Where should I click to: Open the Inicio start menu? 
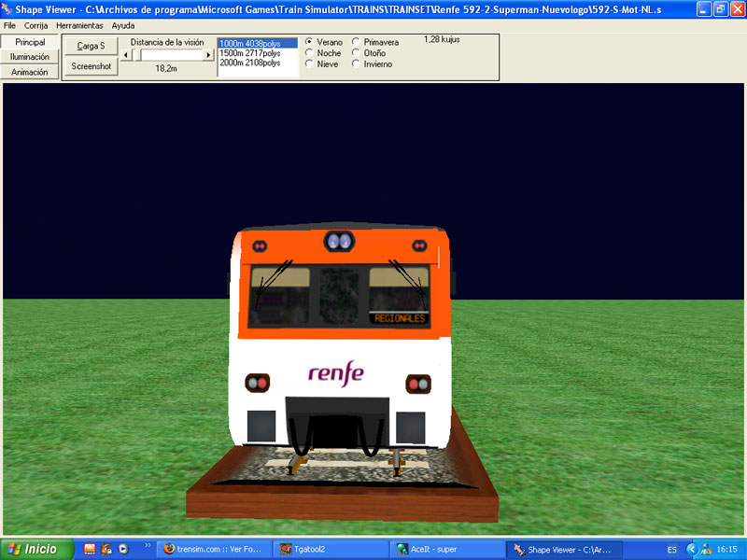[x=31, y=550]
